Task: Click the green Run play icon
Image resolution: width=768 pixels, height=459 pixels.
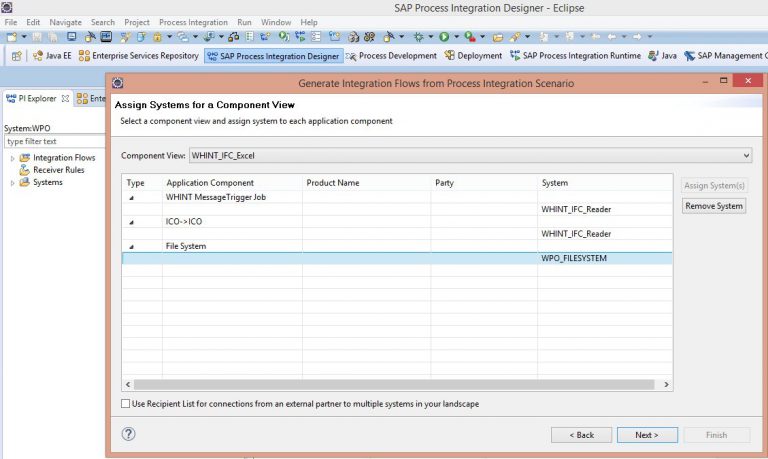Action: pyautogui.click(x=444, y=37)
